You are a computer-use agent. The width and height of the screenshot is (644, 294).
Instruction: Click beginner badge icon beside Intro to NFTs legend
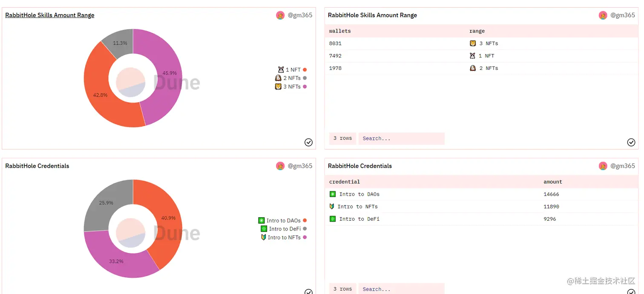[264, 237]
